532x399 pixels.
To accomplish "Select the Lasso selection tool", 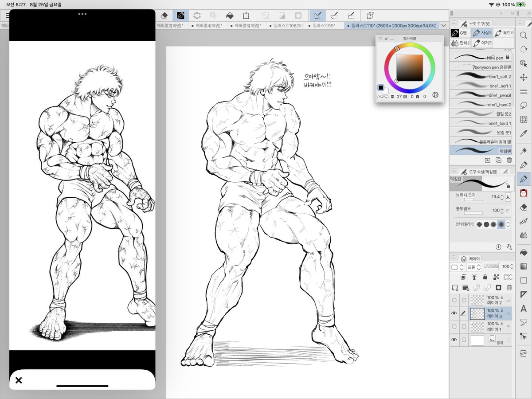I will (524, 106).
